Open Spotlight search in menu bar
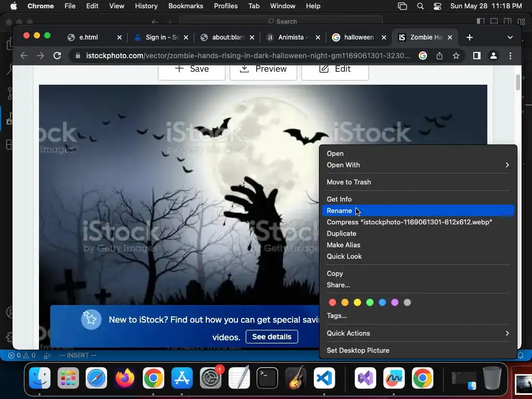Screen dimensions: 532x399 [x=420, y=6]
